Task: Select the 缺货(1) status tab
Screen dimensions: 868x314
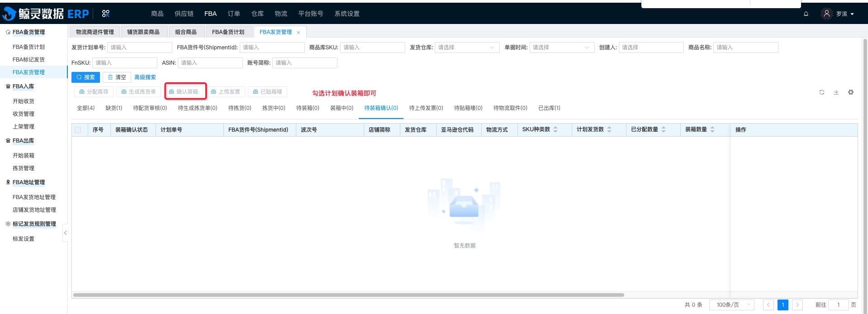Action: click(114, 108)
